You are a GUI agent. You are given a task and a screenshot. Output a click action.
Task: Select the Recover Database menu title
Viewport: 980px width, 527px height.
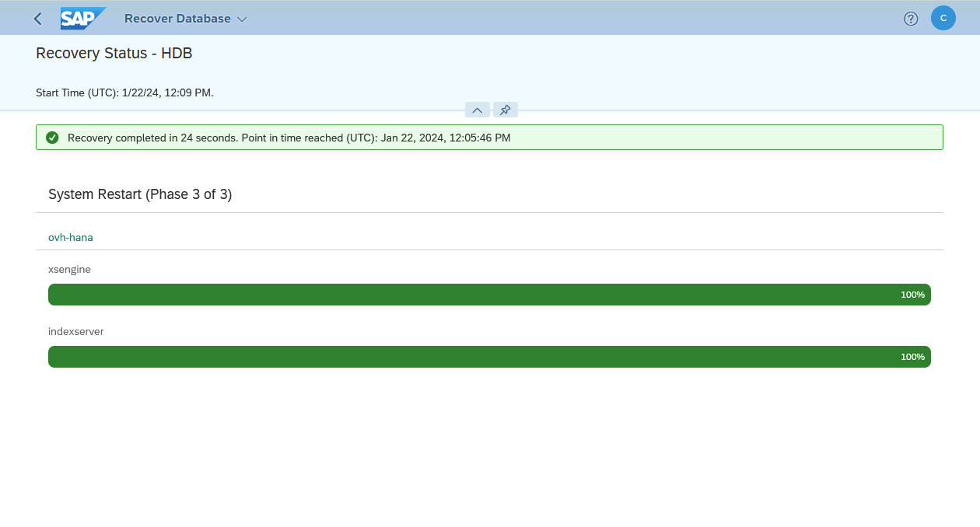[177, 18]
